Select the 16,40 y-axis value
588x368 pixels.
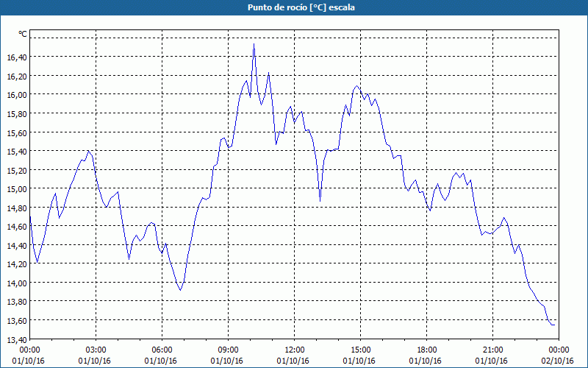(x=17, y=57)
